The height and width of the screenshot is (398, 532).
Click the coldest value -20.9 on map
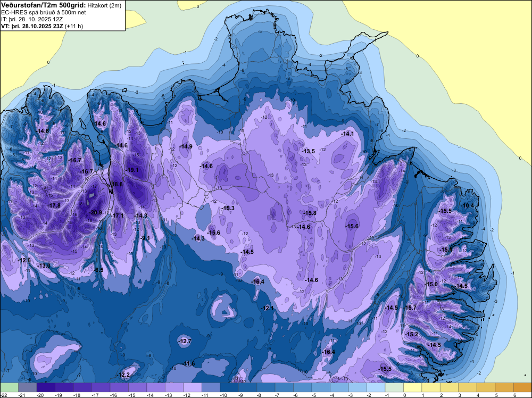[95, 212]
